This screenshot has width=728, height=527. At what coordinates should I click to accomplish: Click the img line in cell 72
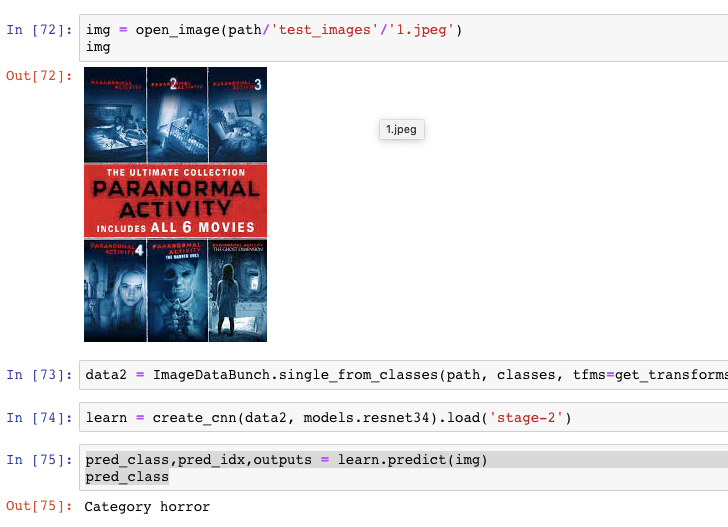pos(98,47)
